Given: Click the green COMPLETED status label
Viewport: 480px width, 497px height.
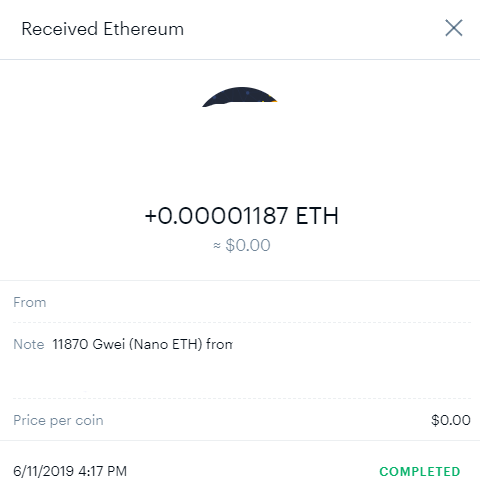Looking at the screenshot, I should [x=420, y=472].
